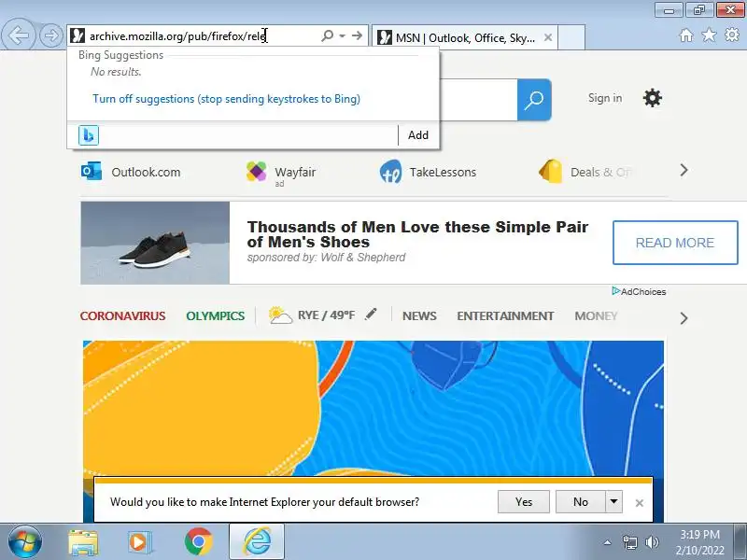Open Wayfair sponsored link
This screenshot has width=747, height=560.
pos(295,172)
